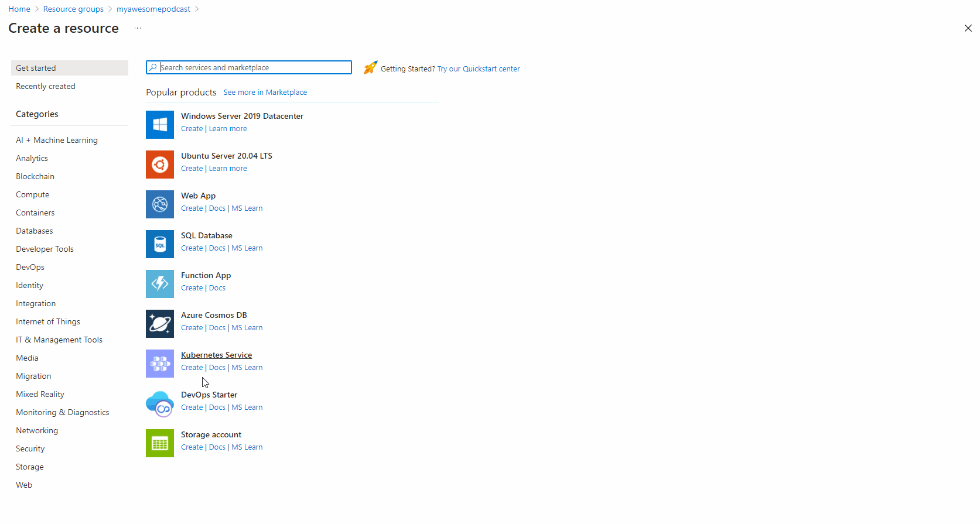
Task: Open MS Learn link under SQL Database
Action: [247, 248]
